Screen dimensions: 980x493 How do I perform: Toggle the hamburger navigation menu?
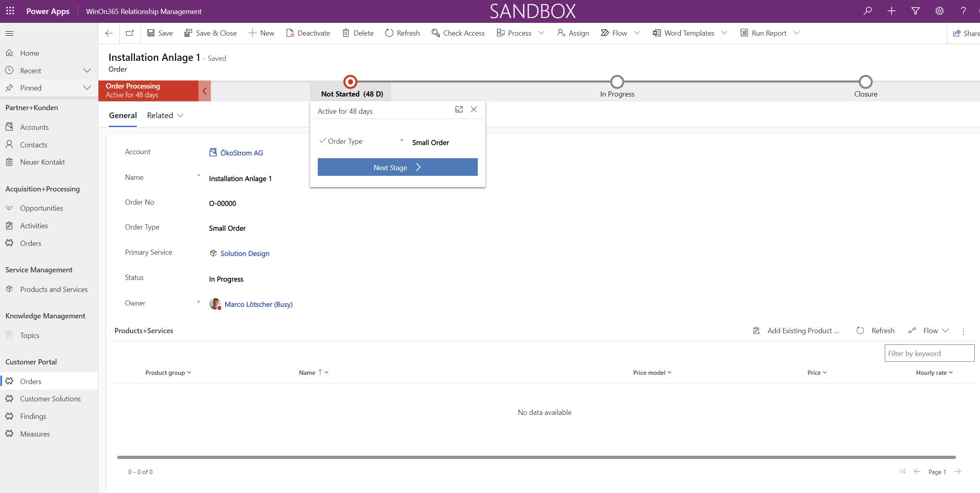click(x=10, y=33)
